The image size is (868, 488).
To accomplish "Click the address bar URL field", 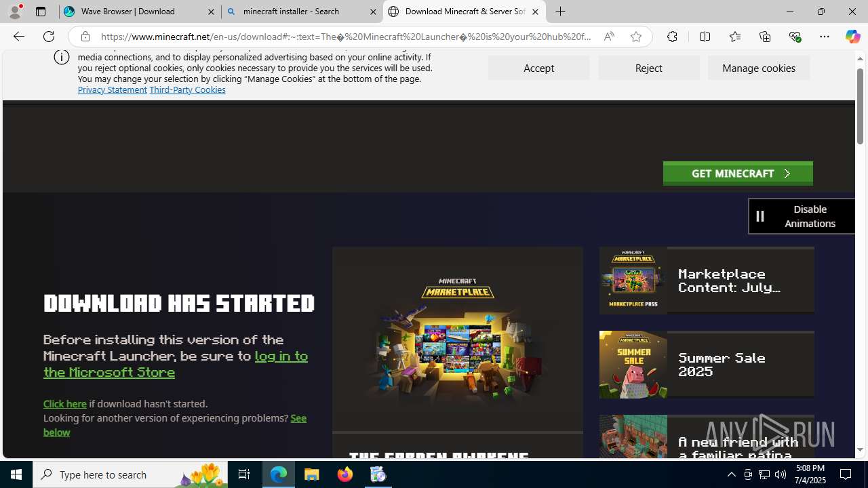I will tap(346, 37).
